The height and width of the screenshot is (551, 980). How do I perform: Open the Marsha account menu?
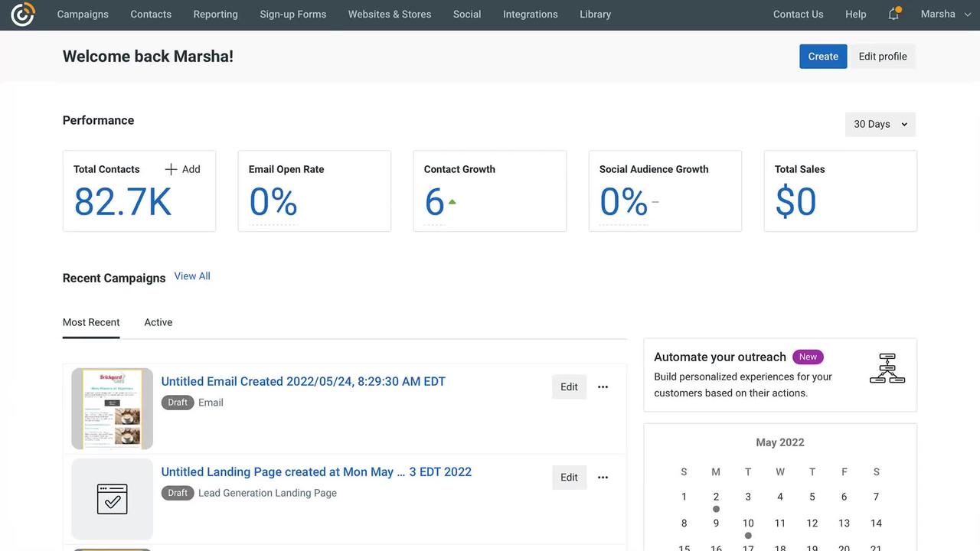tap(946, 14)
